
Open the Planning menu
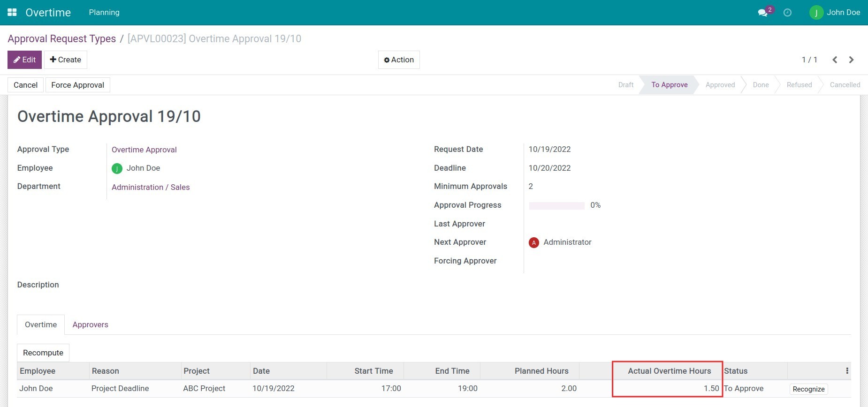[104, 12]
